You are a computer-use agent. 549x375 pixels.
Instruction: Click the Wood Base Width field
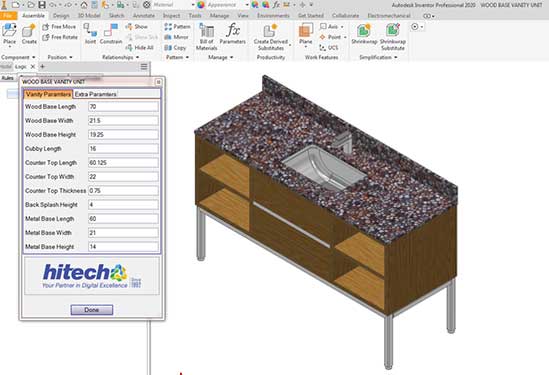click(x=123, y=121)
